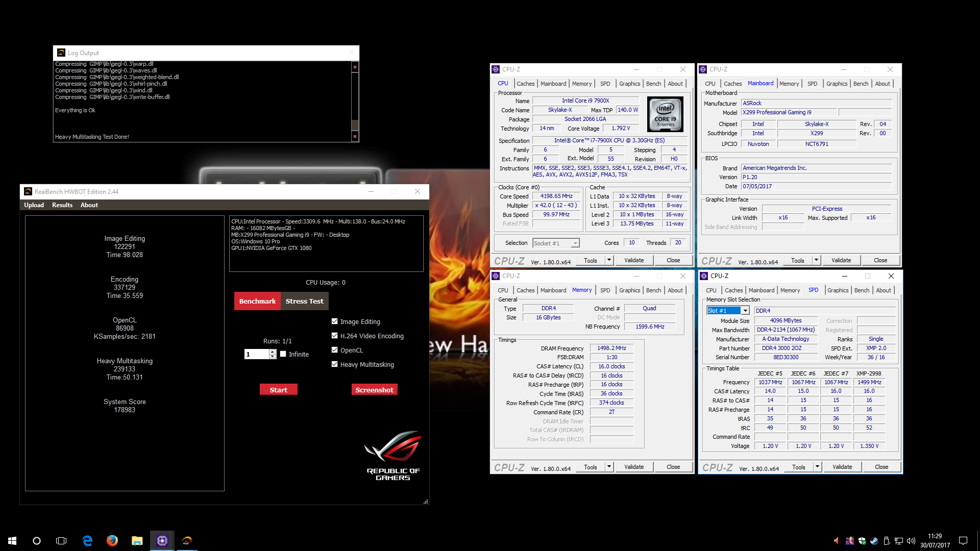The width and height of the screenshot is (980, 551).
Task: Toggle the Heavy Multitasking checkbox
Action: coord(335,364)
